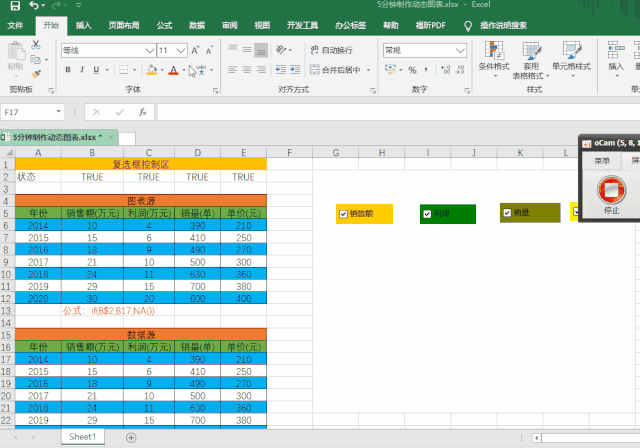
Task: Open the orientation dropdown arrow
Action: (291, 50)
